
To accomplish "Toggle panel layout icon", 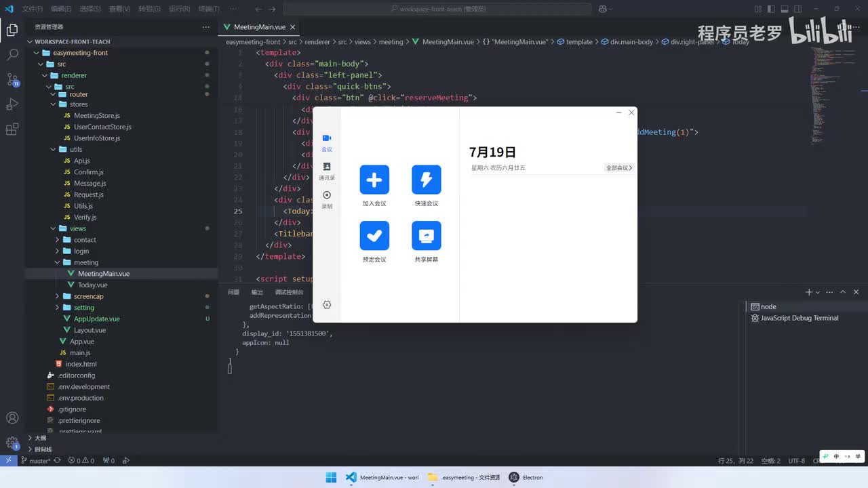I will [x=784, y=9].
